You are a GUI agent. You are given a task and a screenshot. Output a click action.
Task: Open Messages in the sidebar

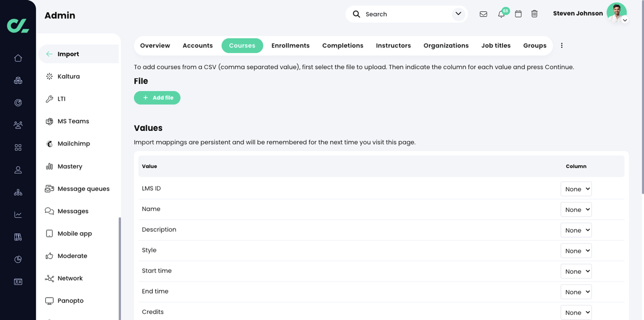(x=67, y=211)
